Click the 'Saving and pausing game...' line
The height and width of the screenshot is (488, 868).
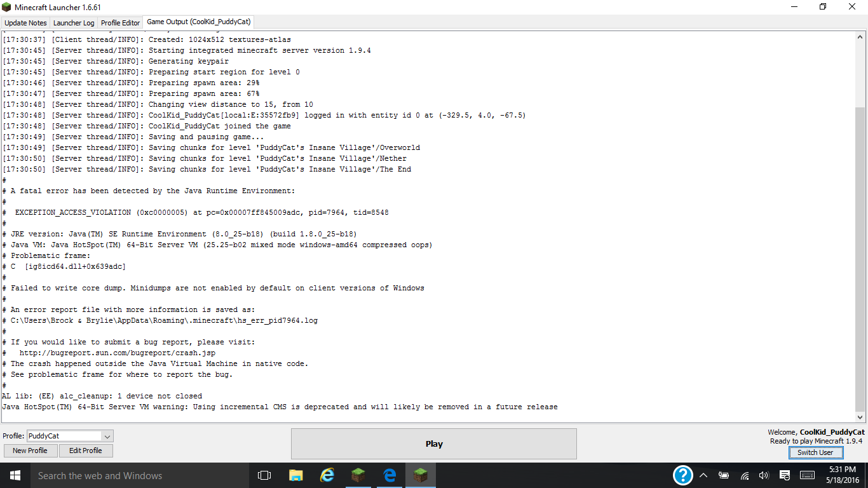133,137
